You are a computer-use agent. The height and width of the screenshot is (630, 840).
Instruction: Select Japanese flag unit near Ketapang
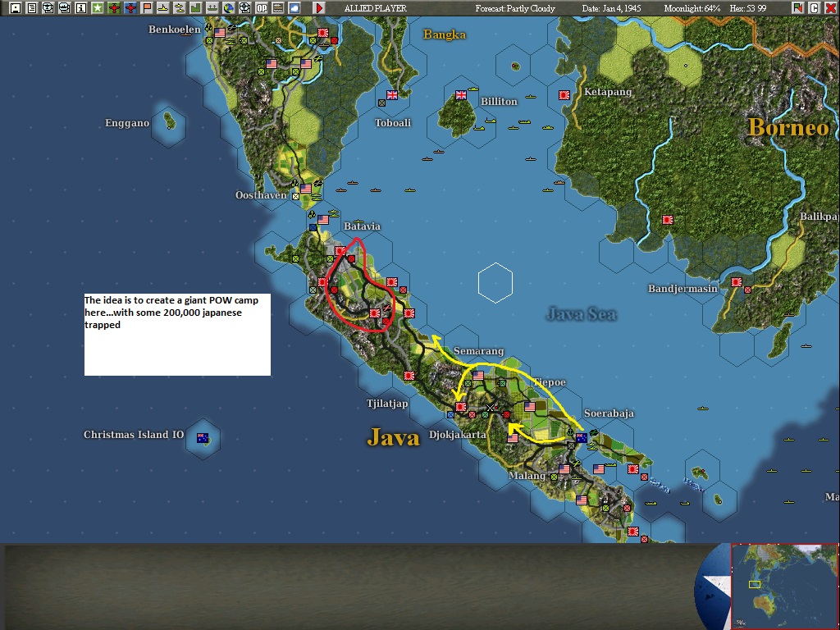click(x=564, y=95)
